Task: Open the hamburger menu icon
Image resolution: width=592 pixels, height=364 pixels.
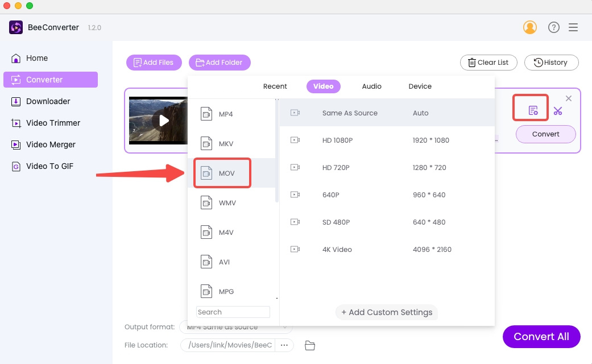Action: (x=573, y=27)
